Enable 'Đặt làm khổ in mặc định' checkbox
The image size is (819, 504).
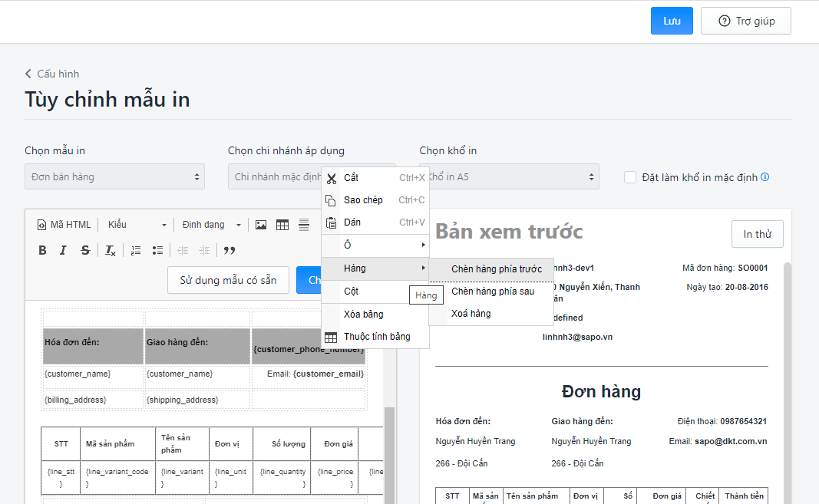coord(630,177)
